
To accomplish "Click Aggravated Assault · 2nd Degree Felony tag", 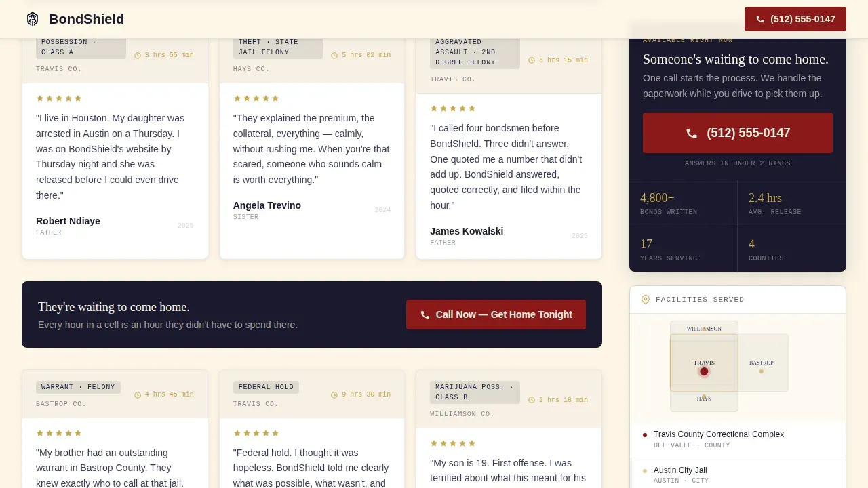I will click(475, 52).
